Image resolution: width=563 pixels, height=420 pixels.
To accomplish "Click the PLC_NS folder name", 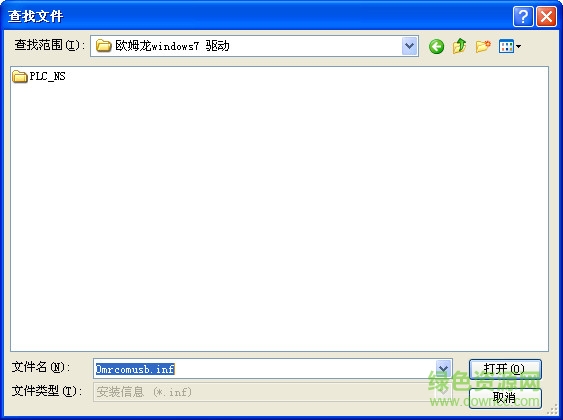I will [x=47, y=76].
